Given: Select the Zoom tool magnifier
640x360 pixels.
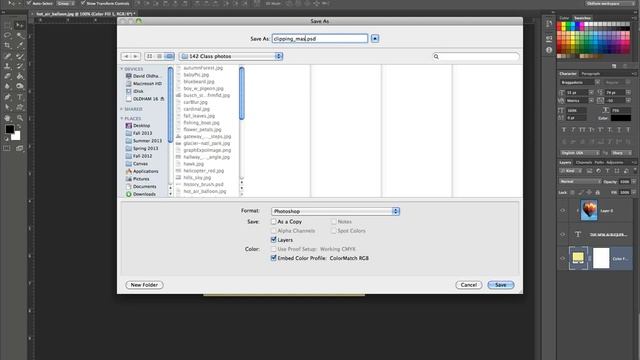Looking at the screenshot, I should (x=19, y=118).
